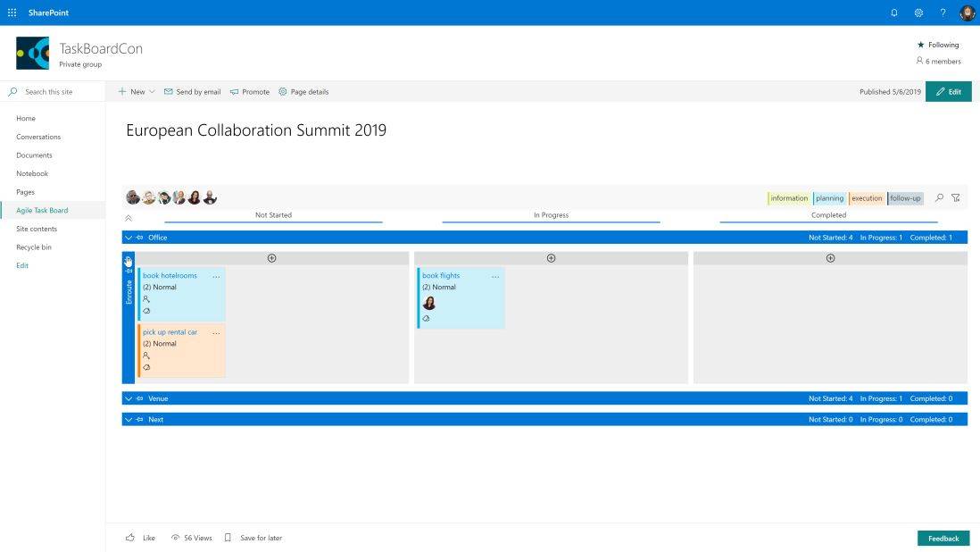Viewport: 980px width, 552px height.
Task: Go to Site contents in the sidebar
Action: point(37,229)
